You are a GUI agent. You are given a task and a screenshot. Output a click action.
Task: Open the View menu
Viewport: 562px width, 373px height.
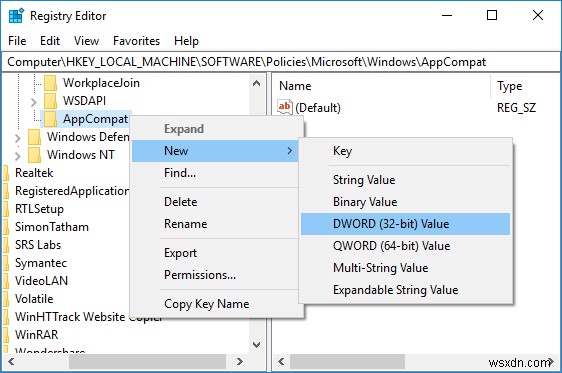coord(86,41)
